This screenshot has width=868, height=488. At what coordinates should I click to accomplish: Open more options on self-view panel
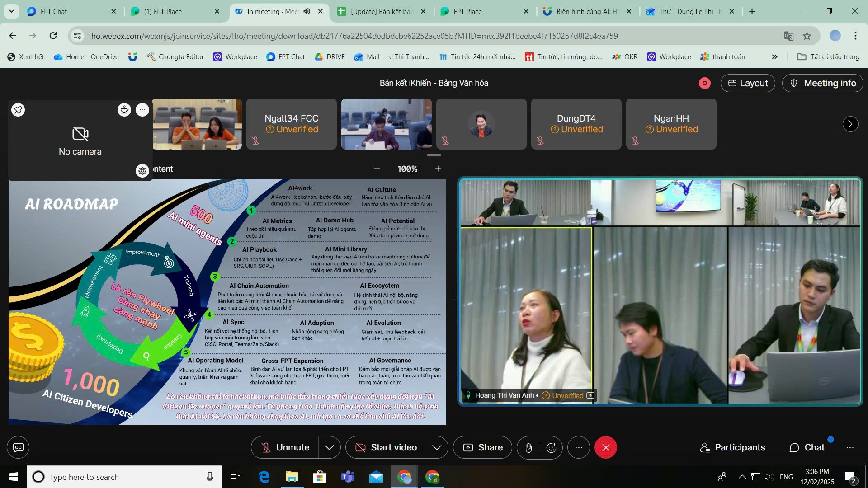click(142, 110)
